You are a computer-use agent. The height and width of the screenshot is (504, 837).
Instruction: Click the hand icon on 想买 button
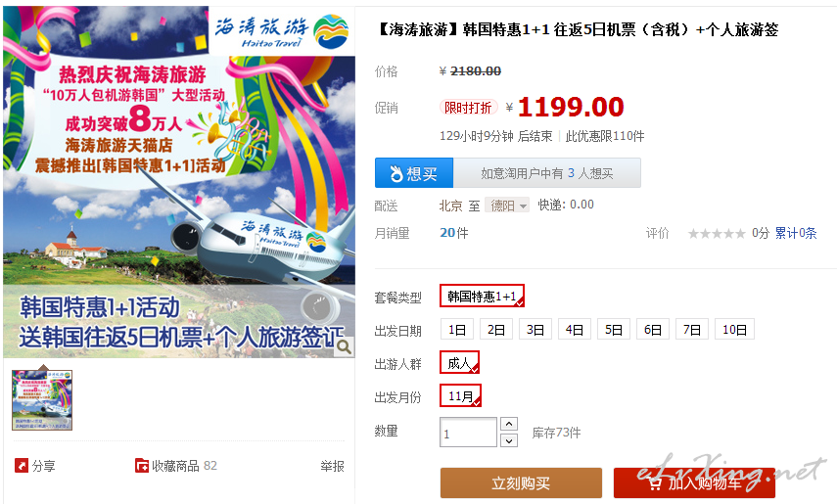coord(395,173)
